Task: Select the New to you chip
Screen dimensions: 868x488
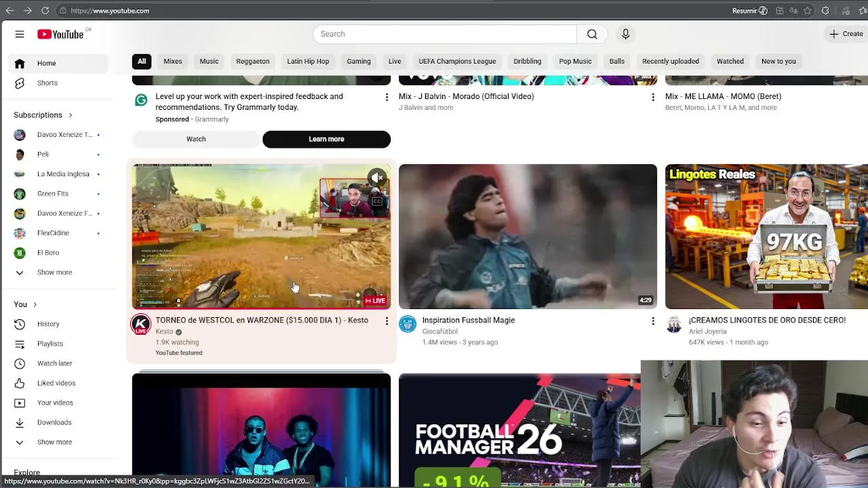Action: 778,61
